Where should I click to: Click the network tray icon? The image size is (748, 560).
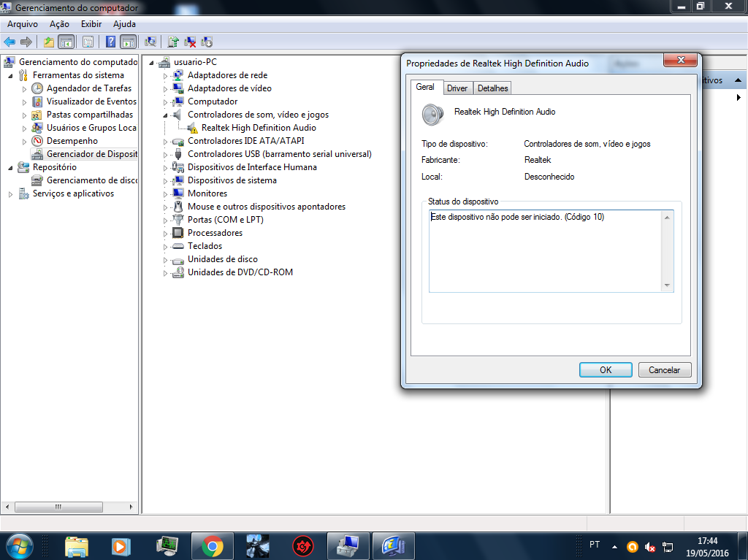point(668,547)
